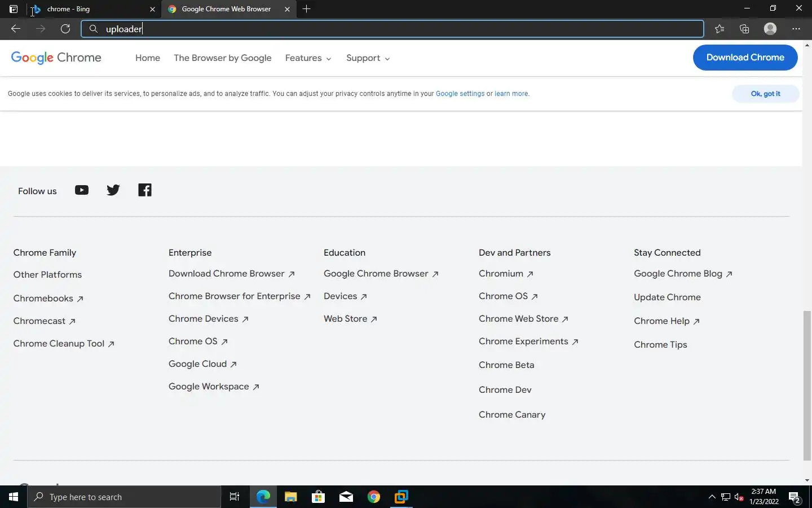Open the VirtualBox icon in the taskbar
This screenshot has height=508, width=812.
(401, 497)
